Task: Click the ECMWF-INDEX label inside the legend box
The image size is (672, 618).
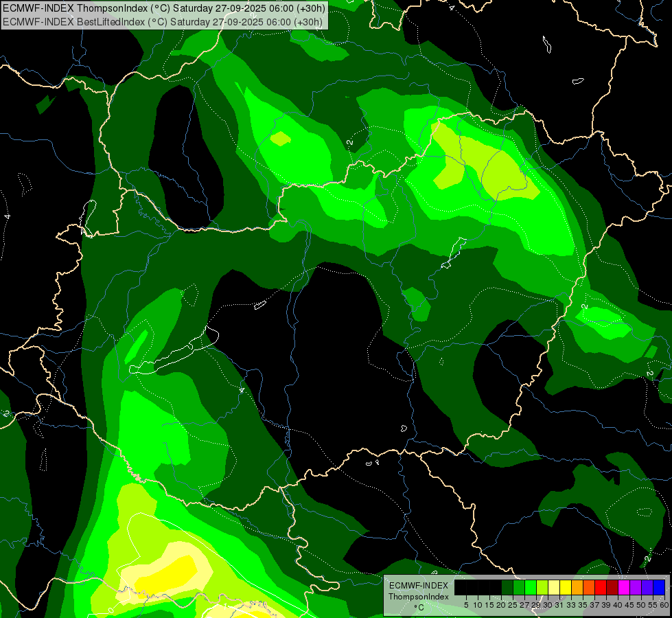Action: (x=419, y=586)
